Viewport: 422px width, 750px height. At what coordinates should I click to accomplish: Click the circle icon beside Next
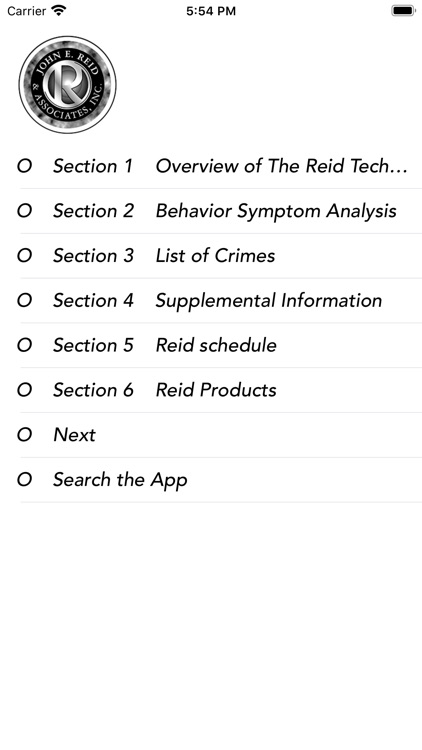click(x=24, y=434)
